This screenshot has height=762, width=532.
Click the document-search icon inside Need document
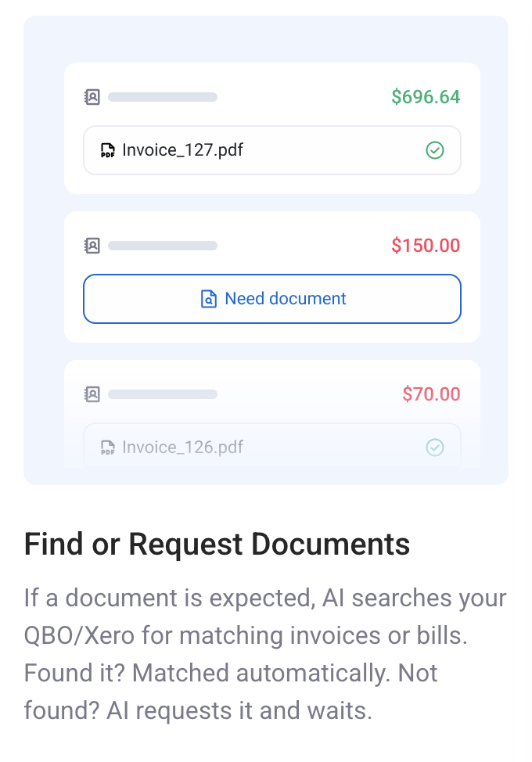208,299
